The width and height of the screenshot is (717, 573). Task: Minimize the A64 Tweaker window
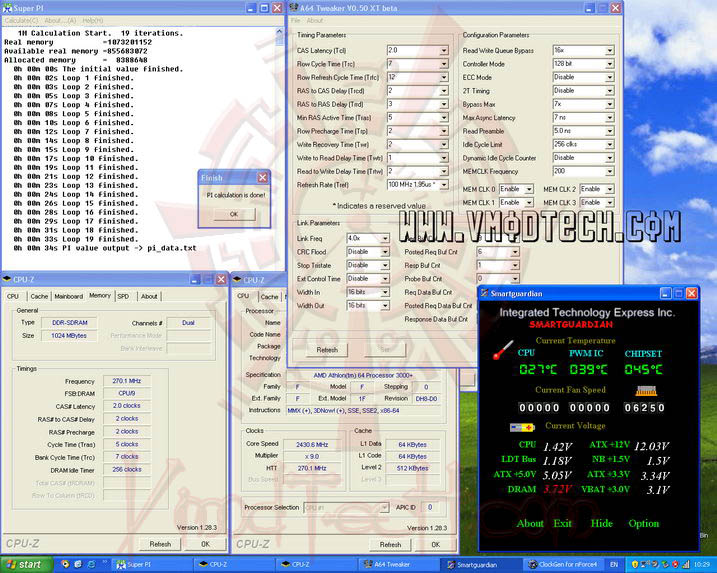click(x=589, y=8)
